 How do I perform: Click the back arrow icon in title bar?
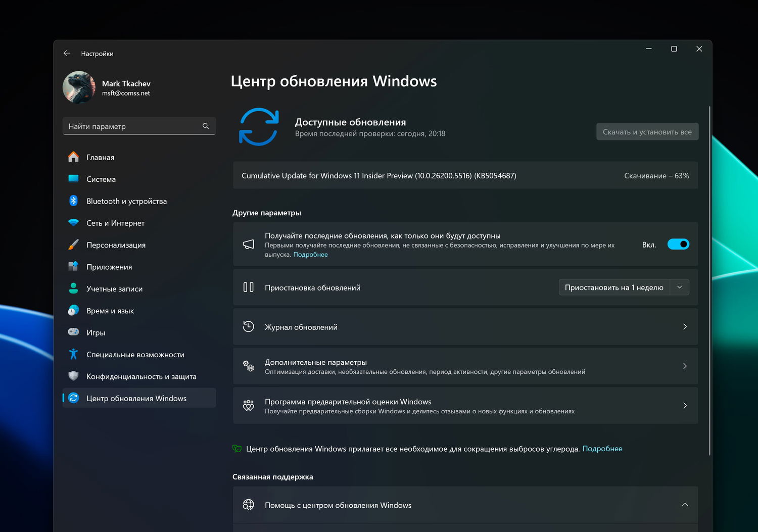pyautogui.click(x=67, y=53)
